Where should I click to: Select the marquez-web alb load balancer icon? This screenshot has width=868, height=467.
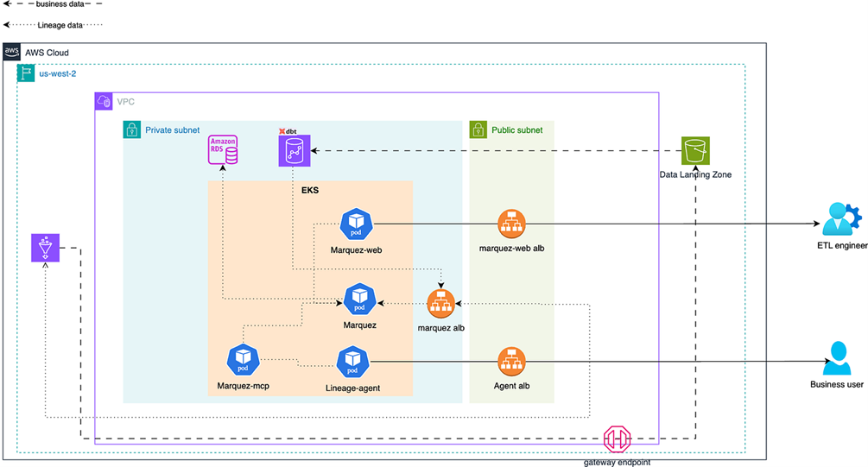pos(511,224)
